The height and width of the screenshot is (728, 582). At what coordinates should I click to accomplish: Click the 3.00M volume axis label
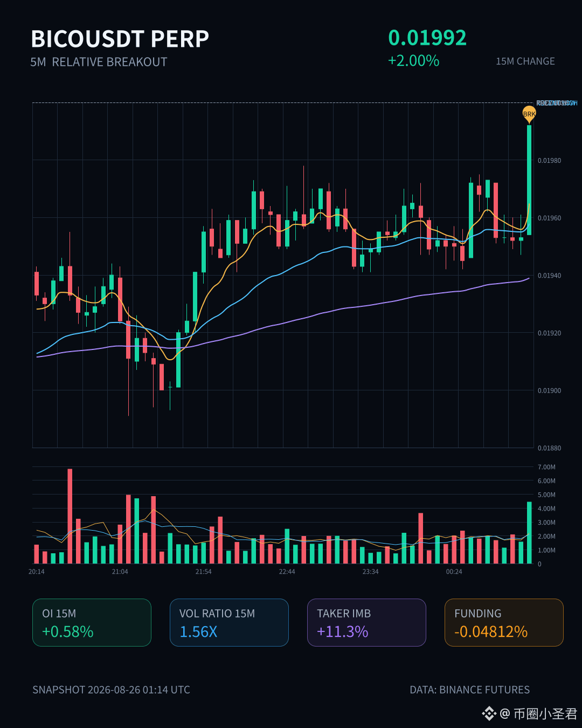point(546,523)
